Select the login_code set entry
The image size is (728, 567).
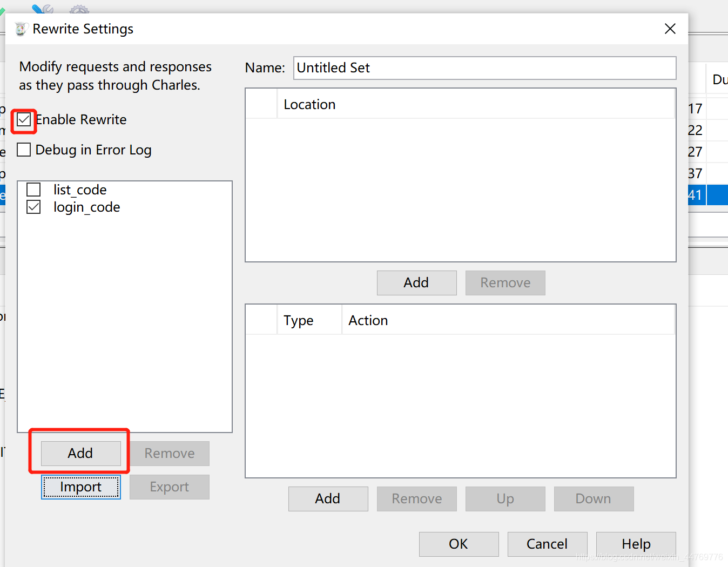[x=86, y=207]
